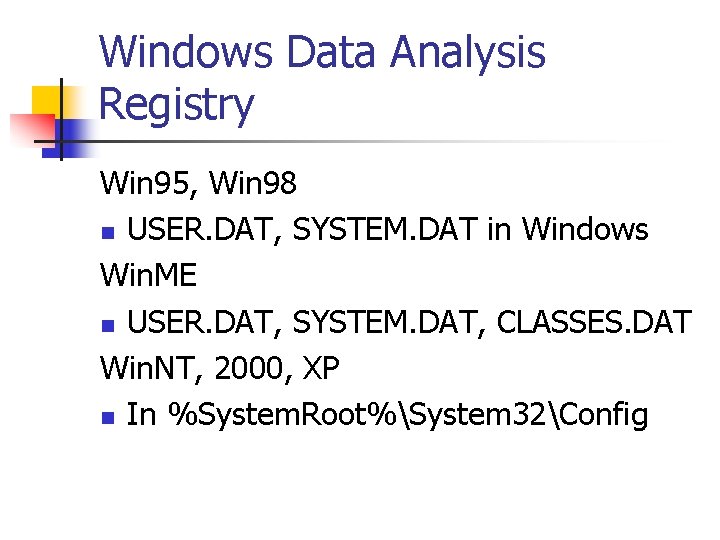Click the bullet before 'USER.DAT, SYSTEM.DAT in Windows'
This screenshot has width=720, height=540.
pyautogui.click(x=108, y=233)
